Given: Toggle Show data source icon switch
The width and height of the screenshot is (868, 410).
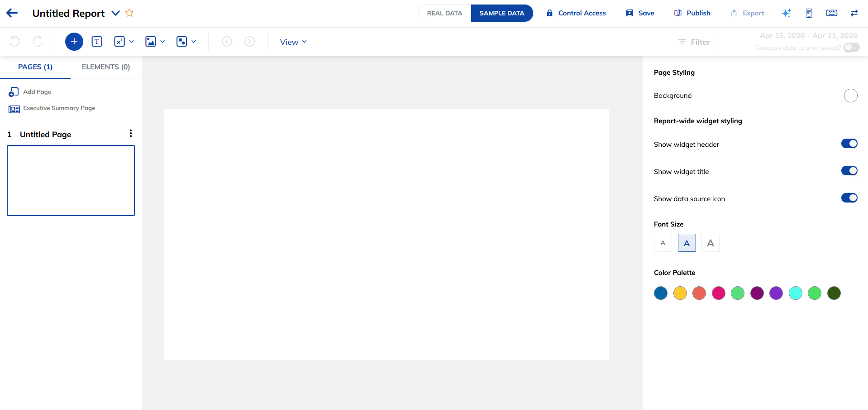Looking at the screenshot, I should tap(849, 198).
